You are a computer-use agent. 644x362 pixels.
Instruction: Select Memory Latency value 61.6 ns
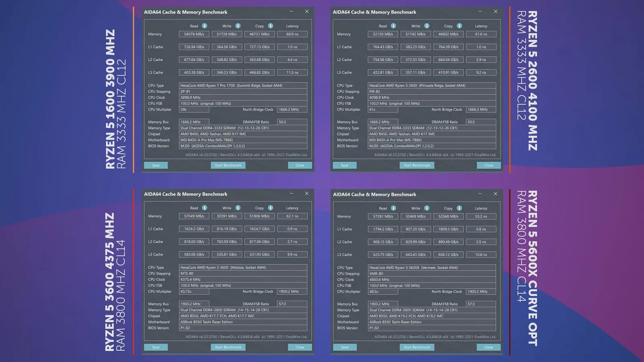point(481,34)
